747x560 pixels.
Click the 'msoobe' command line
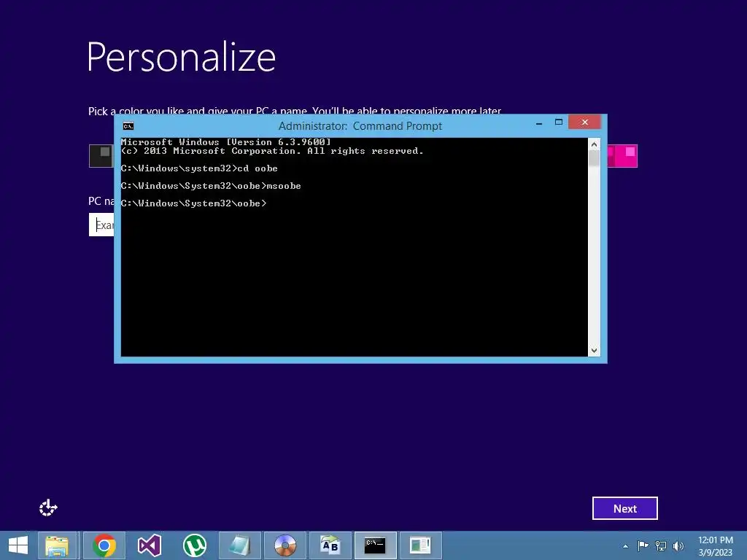point(211,186)
